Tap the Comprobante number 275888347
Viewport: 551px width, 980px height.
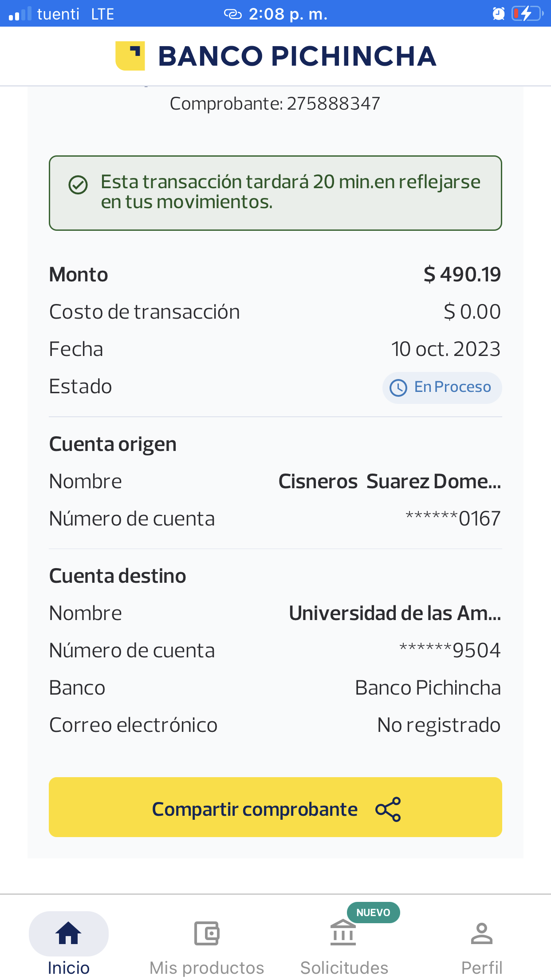[333, 103]
